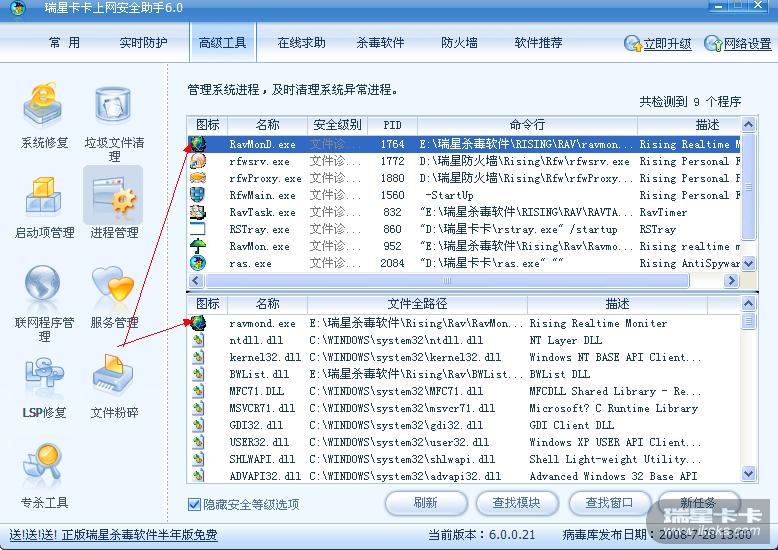Click the icon of the rfwProxy.exe process
Image resolution: width=778 pixels, height=550 pixels.
pyautogui.click(x=197, y=178)
